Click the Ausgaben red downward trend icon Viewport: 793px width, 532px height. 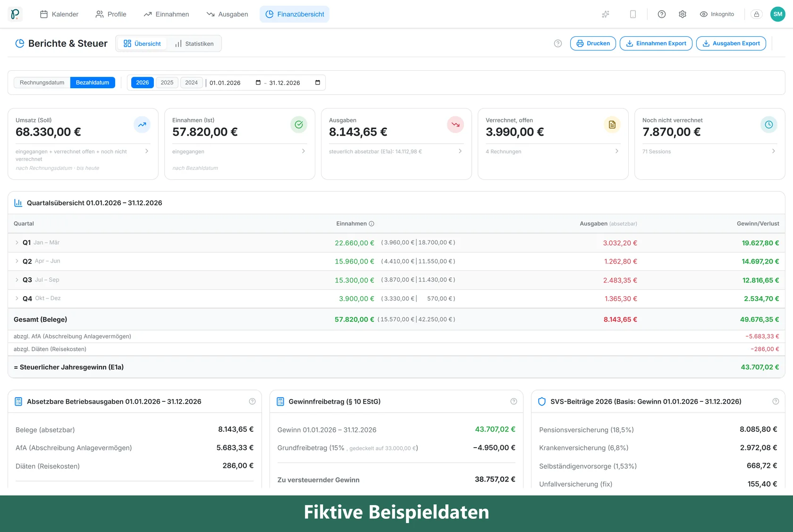(456, 125)
